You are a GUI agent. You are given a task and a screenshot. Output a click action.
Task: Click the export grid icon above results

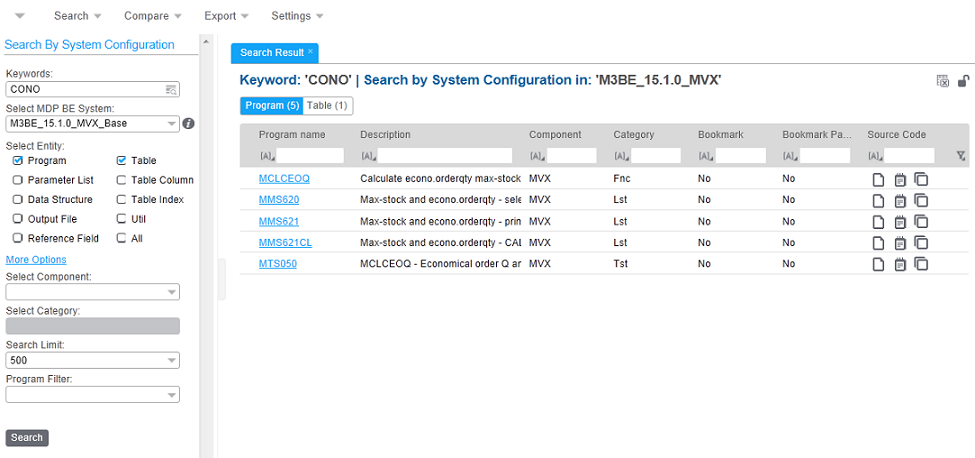[942, 81]
